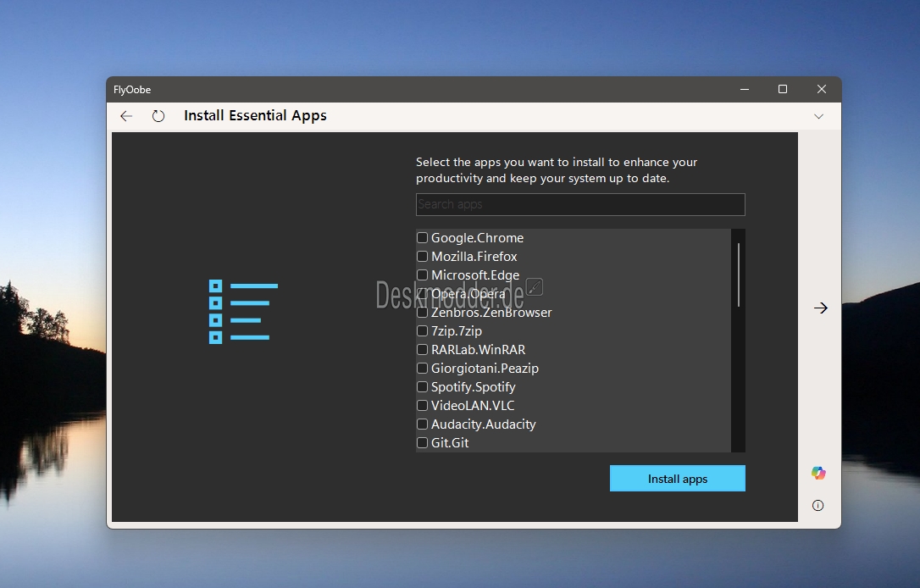This screenshot has width=920, height=588.
Task: Go back with the left arrow icon
Action: [x=126, y=116]
